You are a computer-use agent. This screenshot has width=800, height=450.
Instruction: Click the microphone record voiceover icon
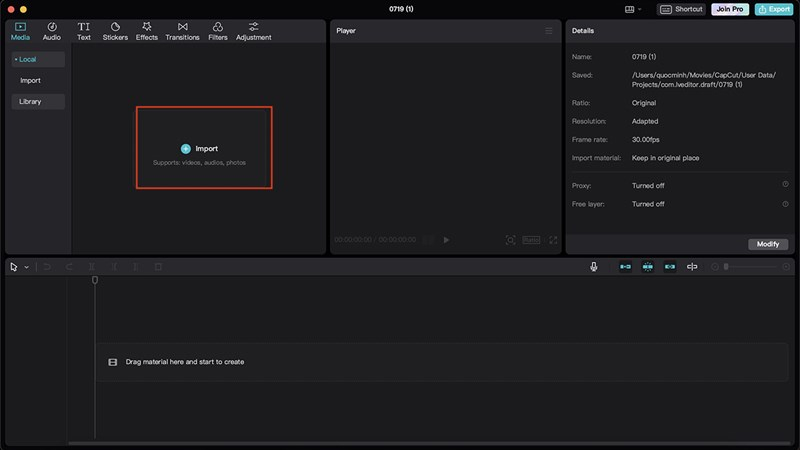(594, 267)
